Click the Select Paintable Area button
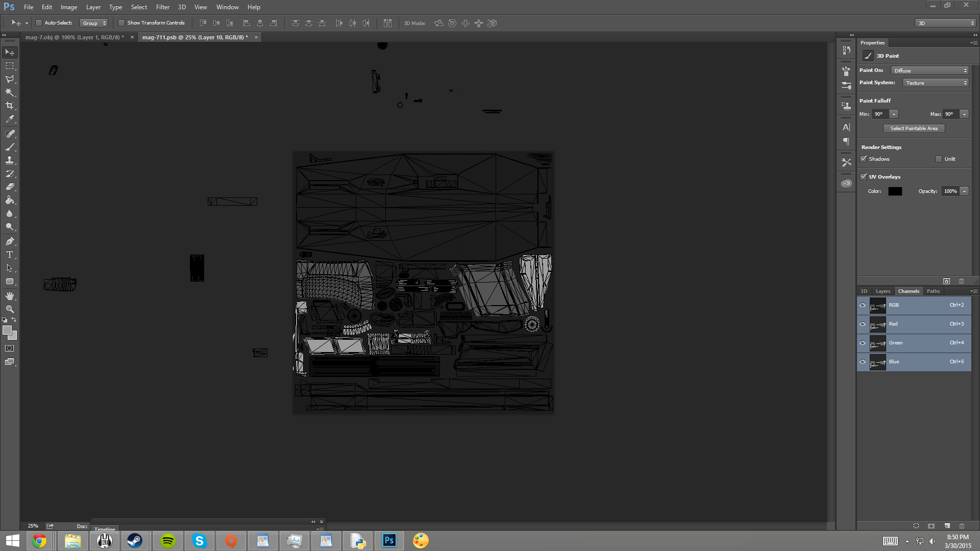 coord(914,129)
